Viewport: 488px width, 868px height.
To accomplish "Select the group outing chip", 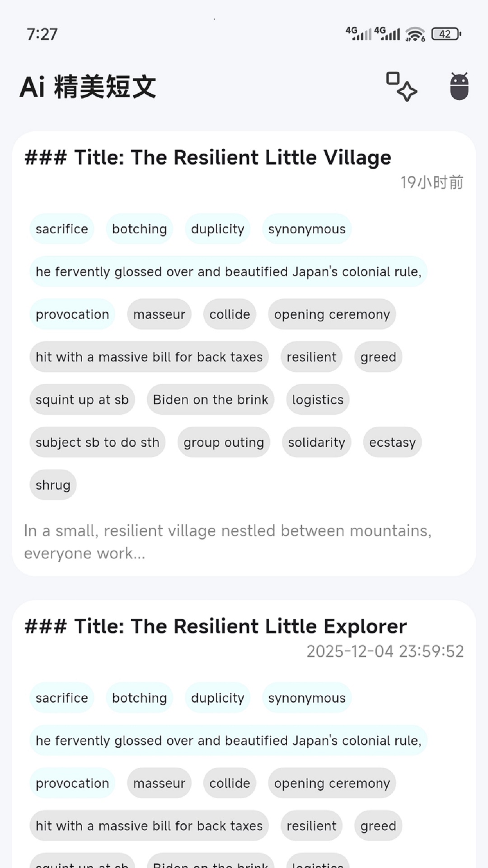I will 224,443.
